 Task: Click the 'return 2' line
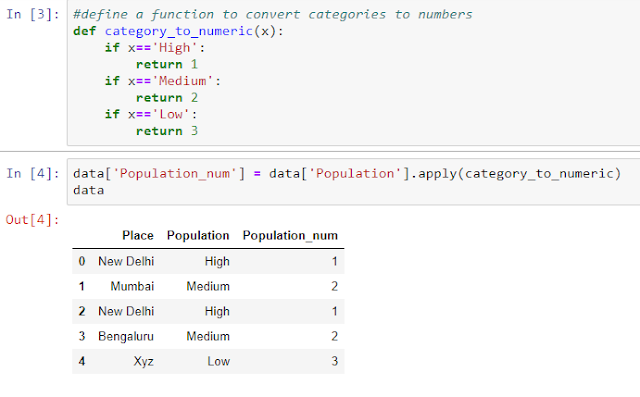click(167, 98)
